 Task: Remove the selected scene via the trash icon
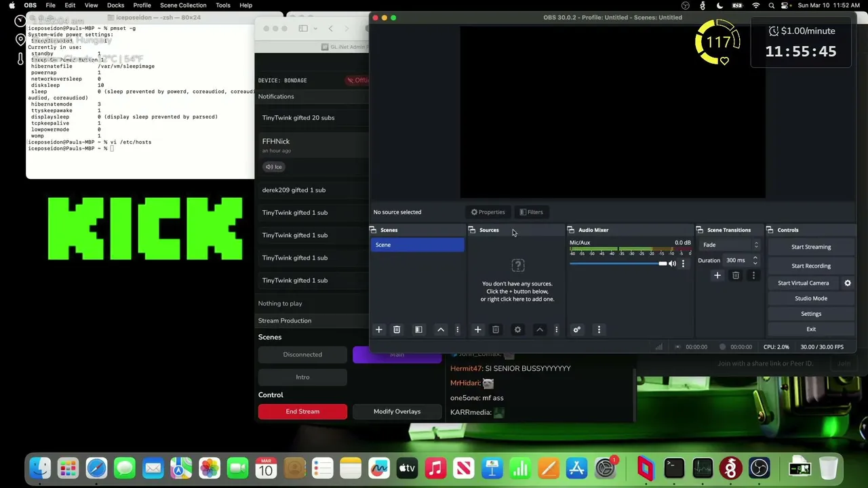[397, 329]
